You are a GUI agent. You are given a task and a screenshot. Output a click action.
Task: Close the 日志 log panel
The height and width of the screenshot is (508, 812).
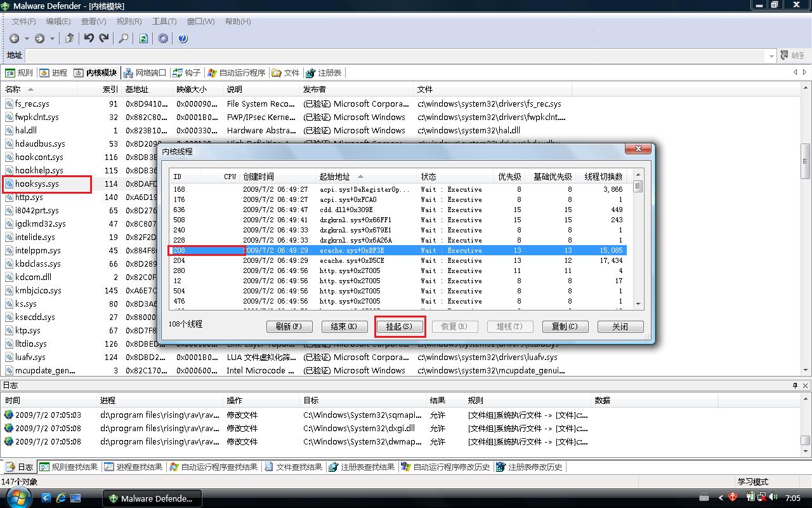[x=806, y=385]
